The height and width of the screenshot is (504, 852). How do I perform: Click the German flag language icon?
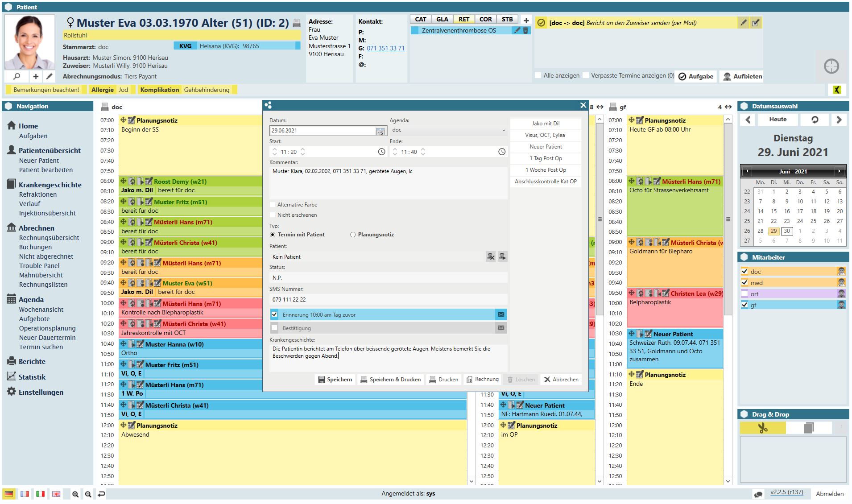(9, 494)
